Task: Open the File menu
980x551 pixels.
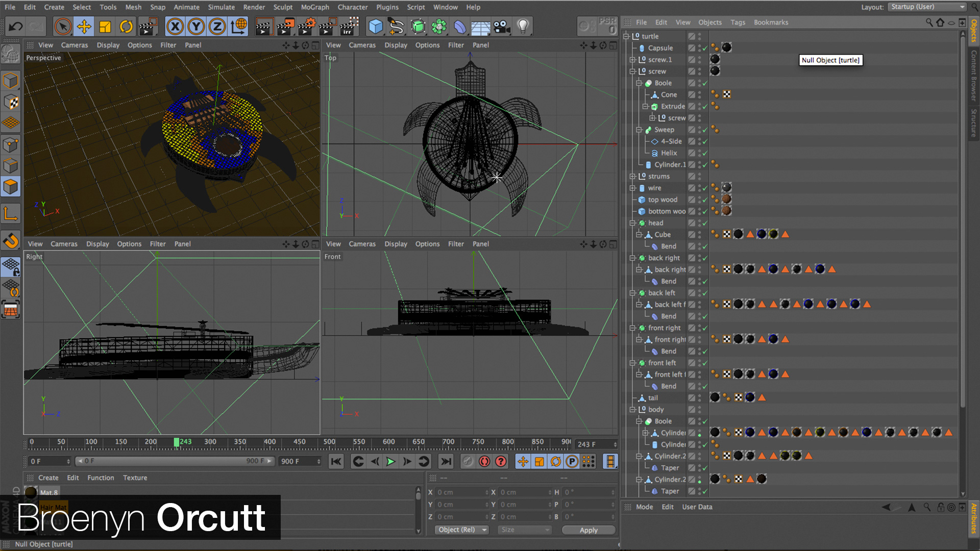Action: click(10, 7)
